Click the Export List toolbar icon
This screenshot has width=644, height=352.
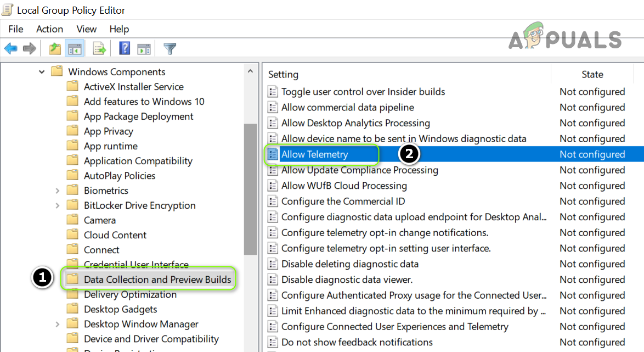coord(99,49)
